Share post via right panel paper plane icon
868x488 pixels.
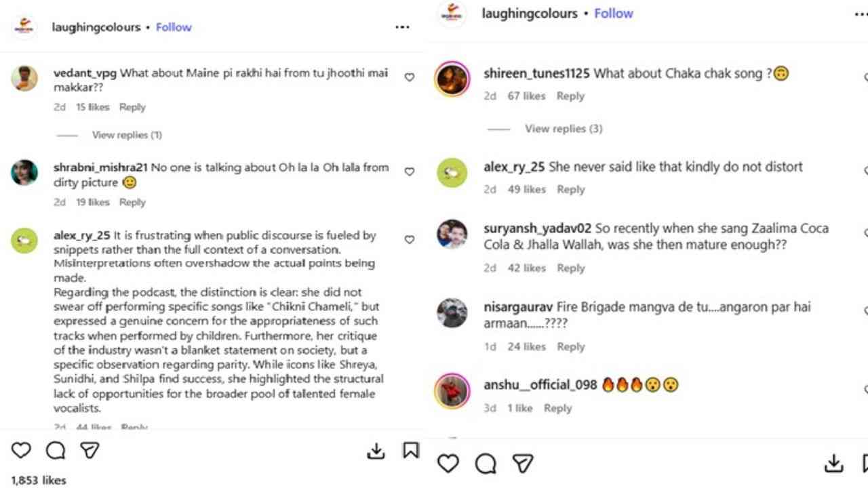click(x=522, y=463)
